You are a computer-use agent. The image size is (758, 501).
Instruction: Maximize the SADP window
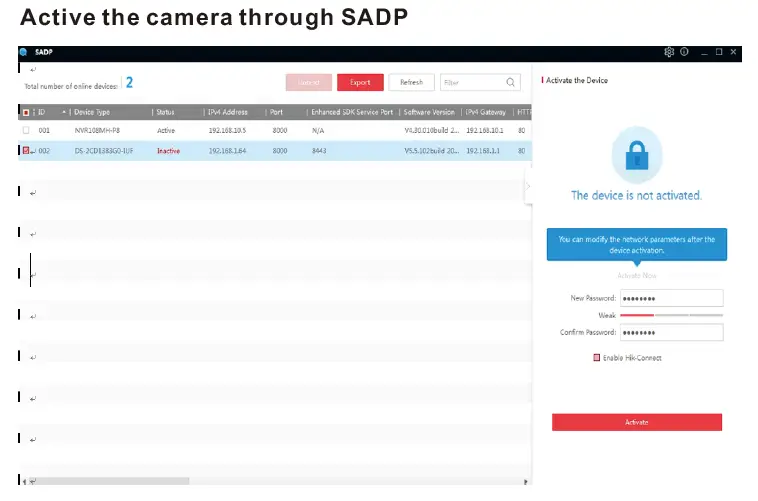[719, 52]
